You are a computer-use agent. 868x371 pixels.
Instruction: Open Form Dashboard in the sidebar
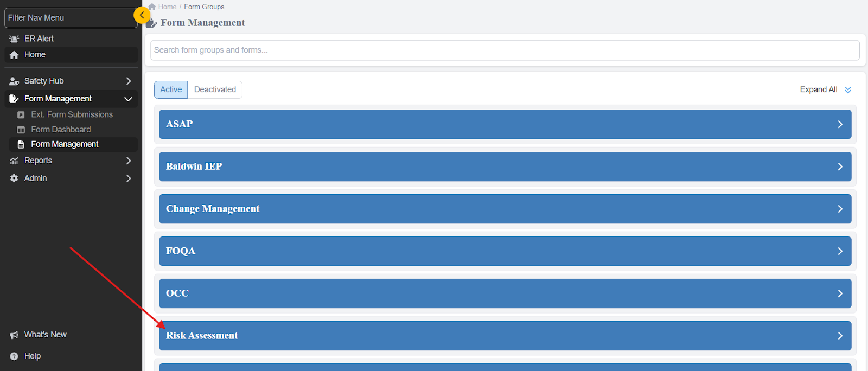[61, 130]
